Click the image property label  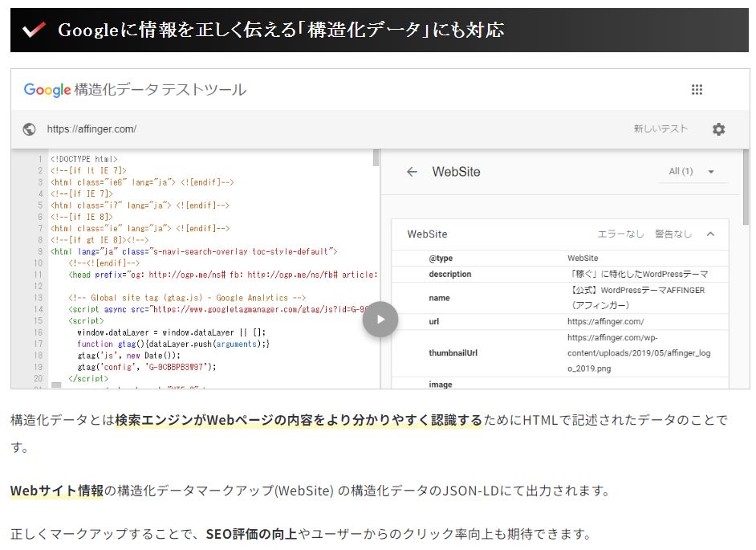tap(440, 385)
